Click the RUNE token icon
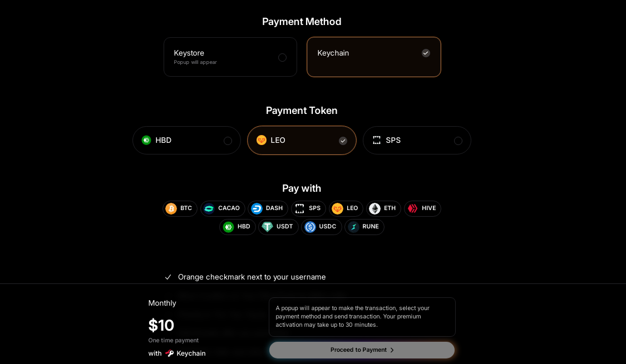Viewport: 626px width, 364px height. tap(354, 227)
